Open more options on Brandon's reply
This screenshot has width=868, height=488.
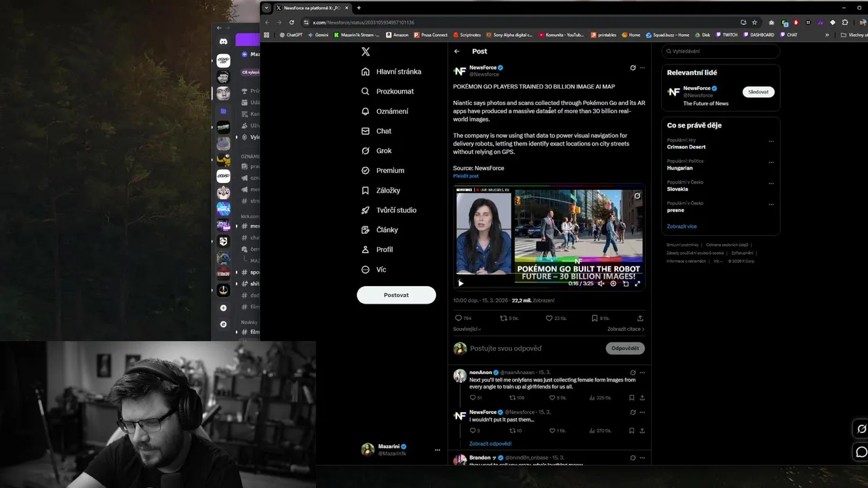click(x=642, y=458)
